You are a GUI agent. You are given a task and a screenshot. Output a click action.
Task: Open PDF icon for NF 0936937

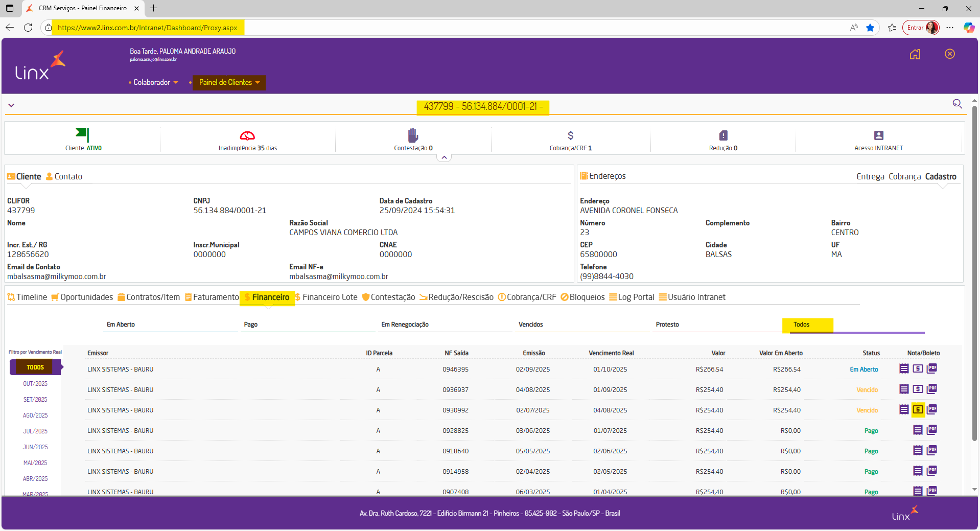(x=932, y=389)
